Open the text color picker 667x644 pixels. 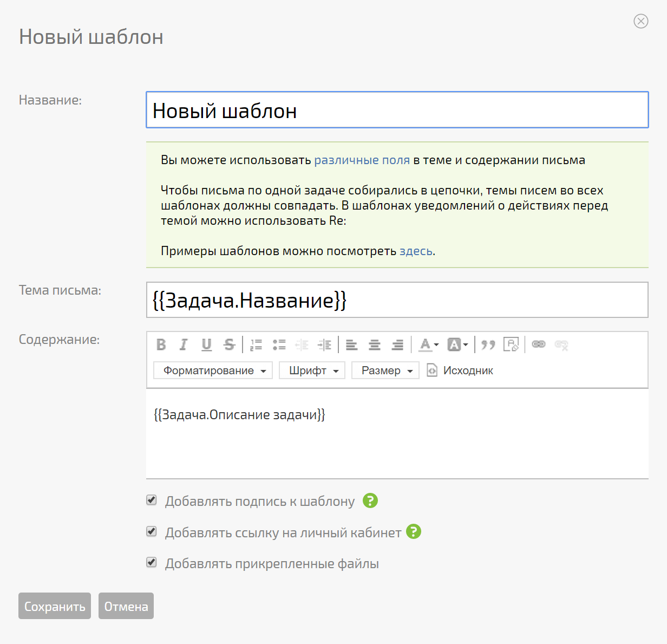click(x=429, y=344)
